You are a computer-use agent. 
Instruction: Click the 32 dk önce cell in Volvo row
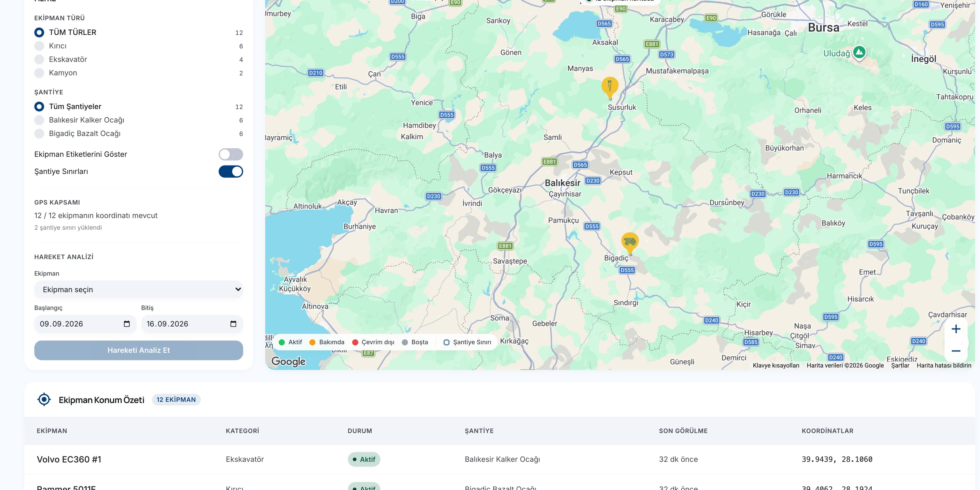point(678,459)
